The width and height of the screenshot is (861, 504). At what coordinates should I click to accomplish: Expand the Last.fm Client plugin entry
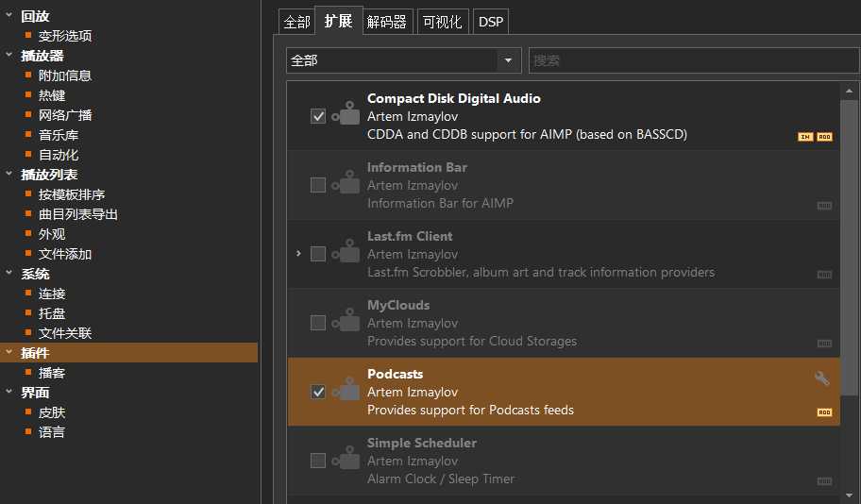point(298,254)
